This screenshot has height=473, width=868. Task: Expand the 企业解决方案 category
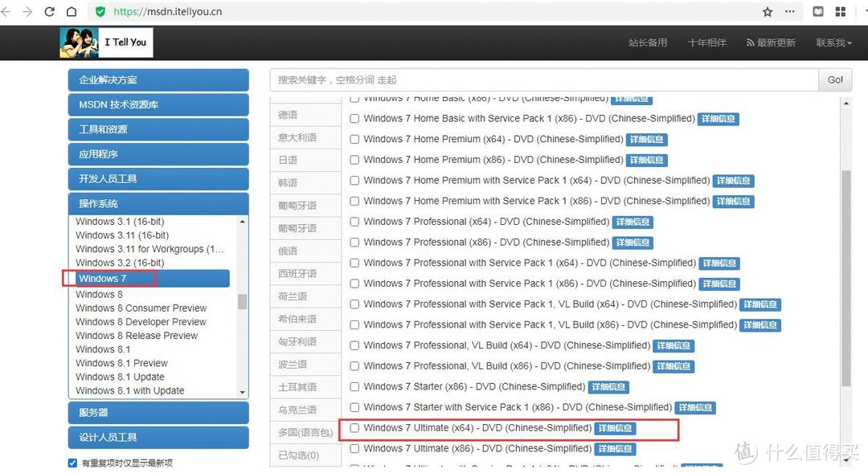(x=158, y=80)
